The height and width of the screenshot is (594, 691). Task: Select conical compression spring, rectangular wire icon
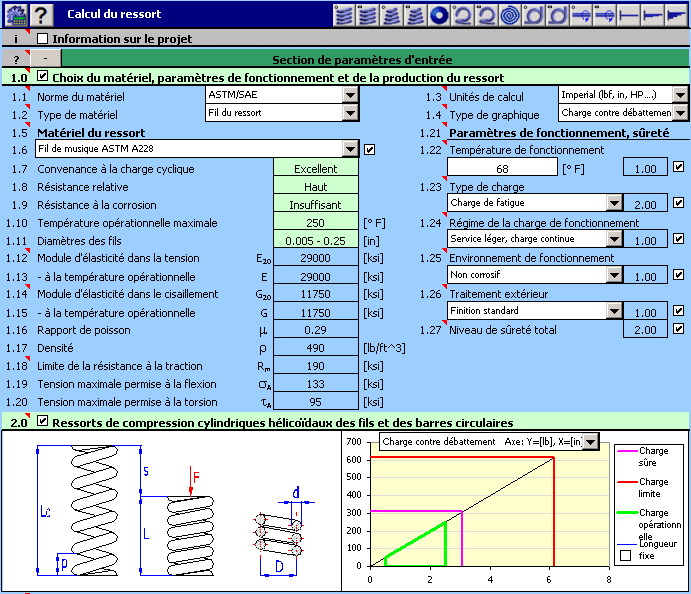[416, 15]
